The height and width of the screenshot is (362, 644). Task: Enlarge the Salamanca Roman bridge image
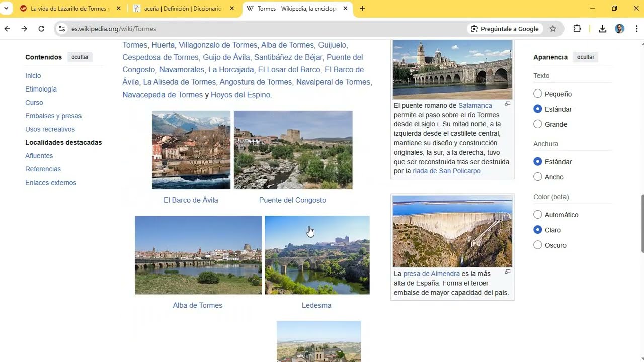(x=508, y=104)
